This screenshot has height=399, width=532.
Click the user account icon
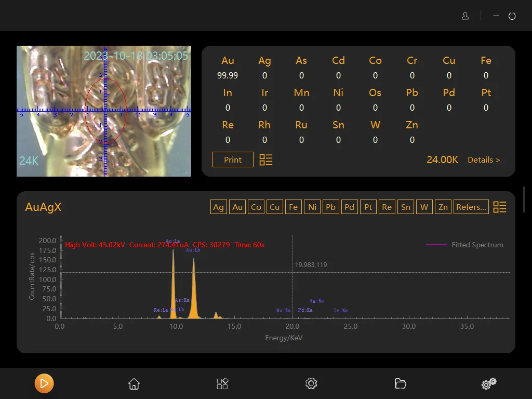click(x=465, y=16)
